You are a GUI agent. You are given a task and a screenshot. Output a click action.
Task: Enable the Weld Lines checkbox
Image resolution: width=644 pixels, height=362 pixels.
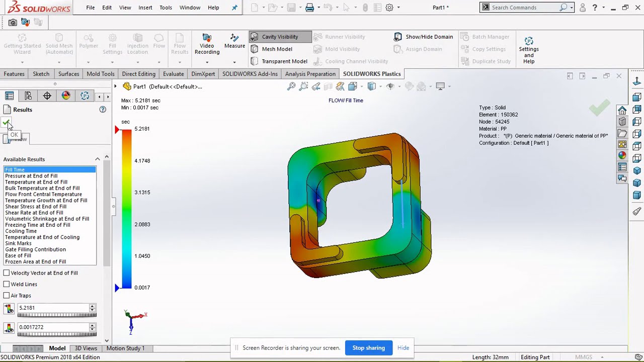(7, 284)
